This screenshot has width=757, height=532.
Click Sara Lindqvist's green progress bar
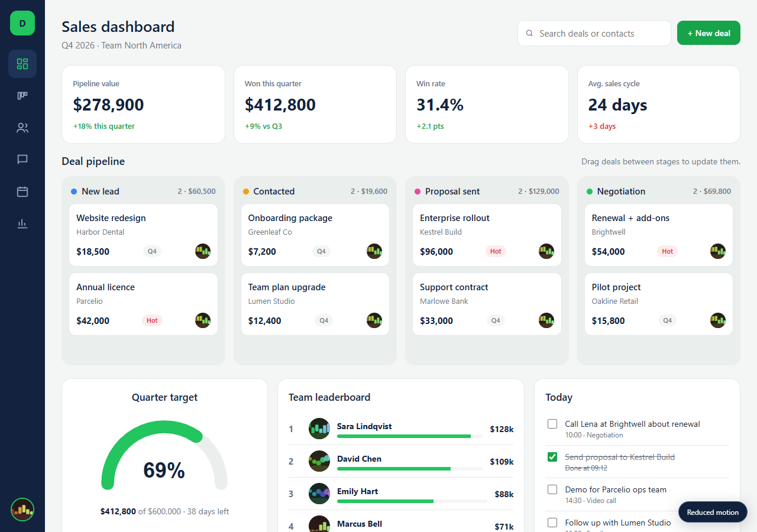404,436
